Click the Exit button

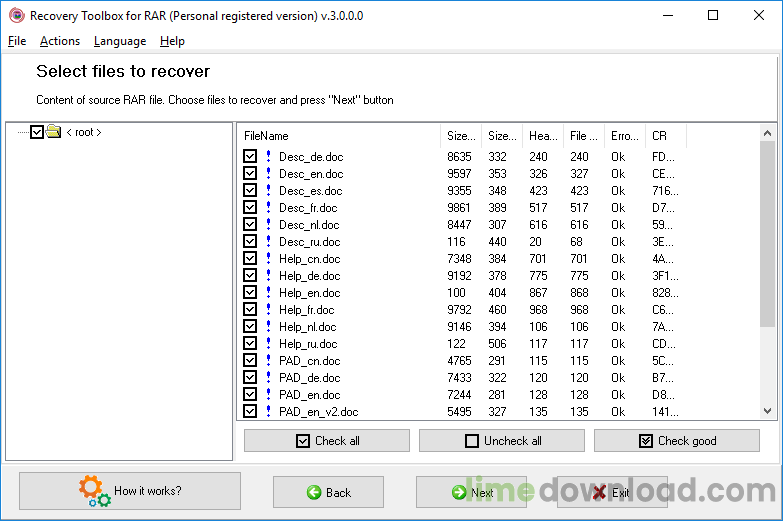point(612,493)
